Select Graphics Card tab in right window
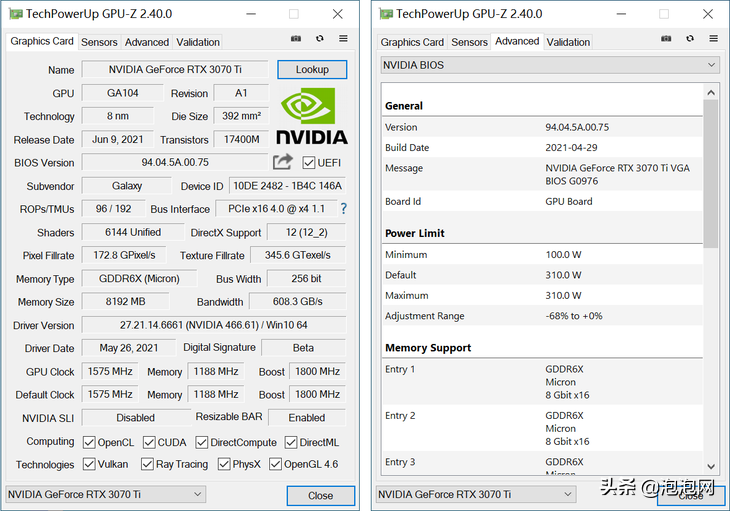 [412, 42]
